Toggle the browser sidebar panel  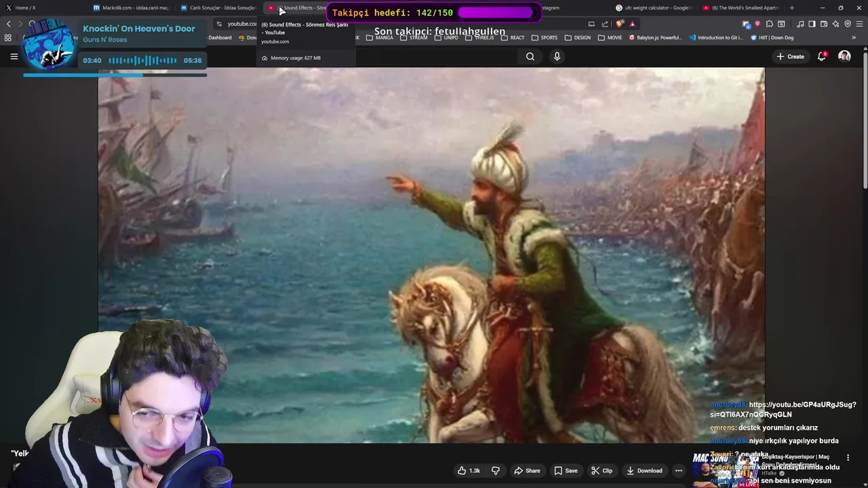812,24
